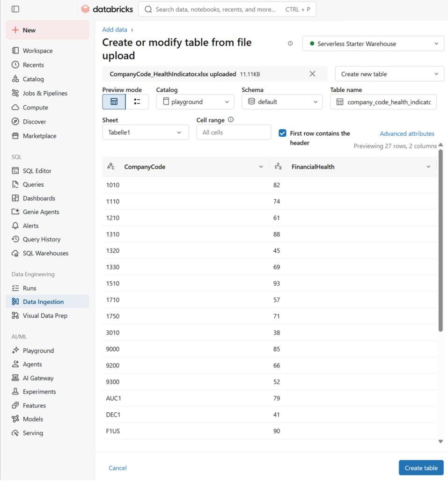Click the AI Gateway icon

[15, 378]
